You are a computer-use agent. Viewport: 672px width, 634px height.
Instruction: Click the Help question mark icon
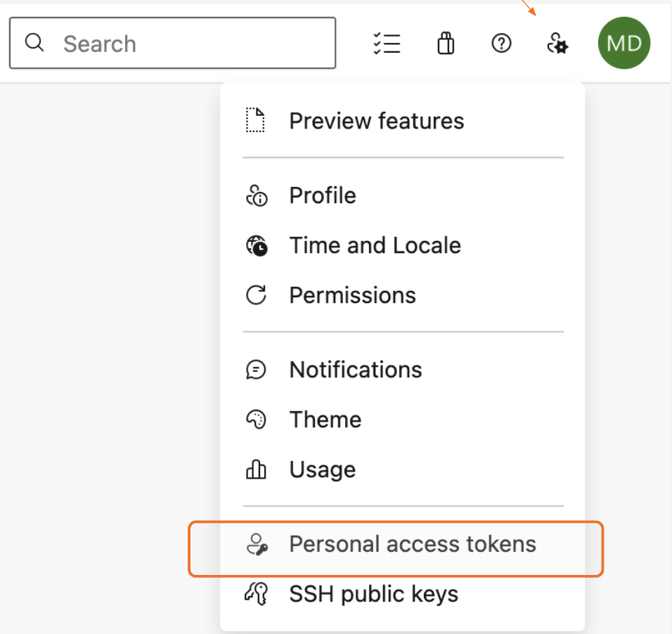501,44
